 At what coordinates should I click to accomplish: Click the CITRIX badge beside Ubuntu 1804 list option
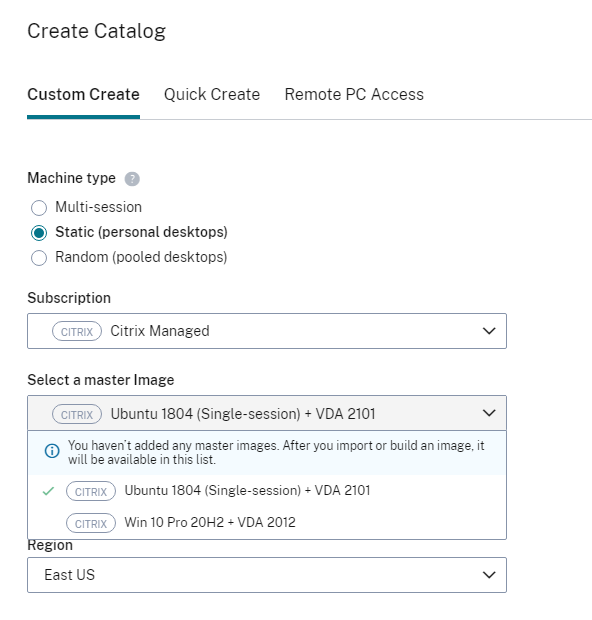click(91, 491)
